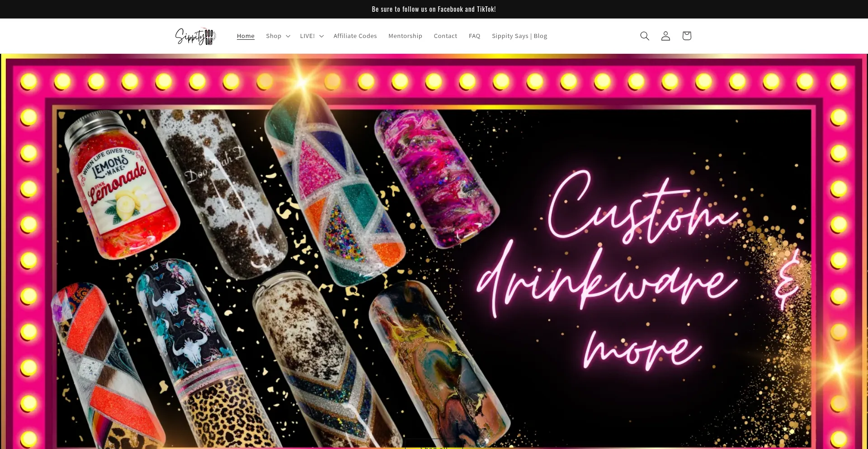
Task: Click the Facebook and TikTok announcement bar
Action: pyautogui.click(x=434, y=9)
